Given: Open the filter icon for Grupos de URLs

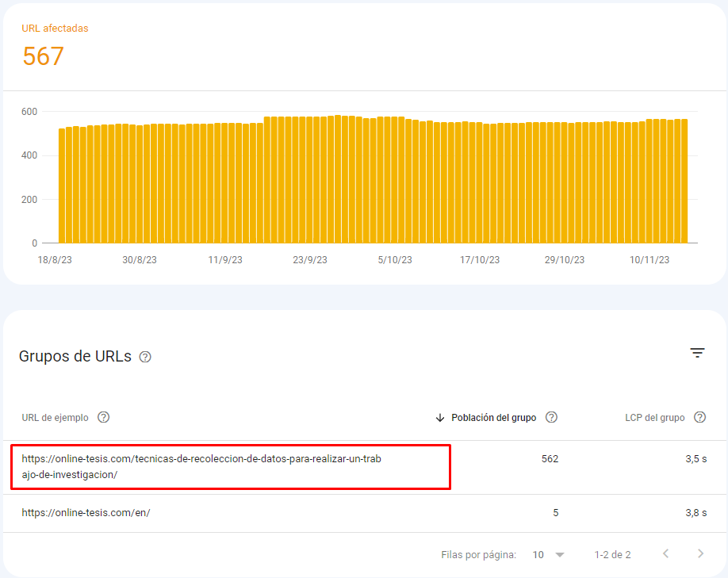Looking at the screenshot, I should point(697,353).
